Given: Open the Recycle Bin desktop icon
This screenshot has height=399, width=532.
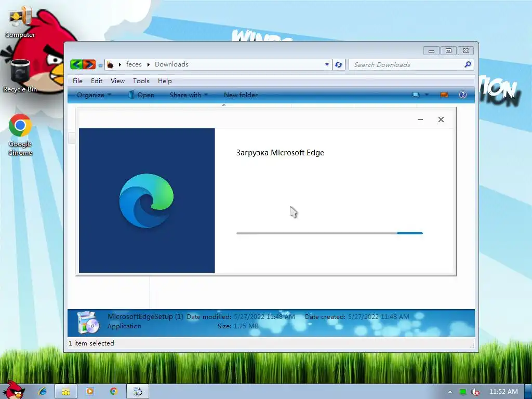Looking at the screenshot, I should coord(20,76).
